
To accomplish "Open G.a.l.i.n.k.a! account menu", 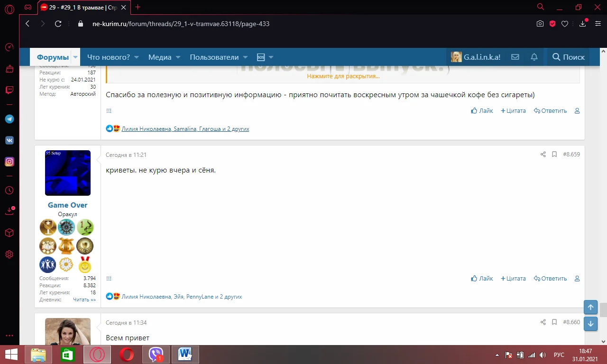I will tap(476, 57).
